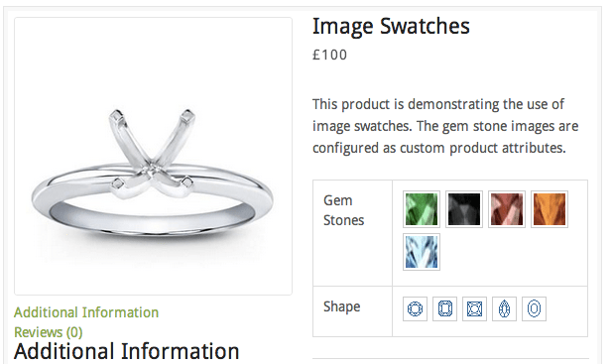Click the £100 price text
Screen dimensions: 612x364
pyautogui.click(x=330, y=55)
